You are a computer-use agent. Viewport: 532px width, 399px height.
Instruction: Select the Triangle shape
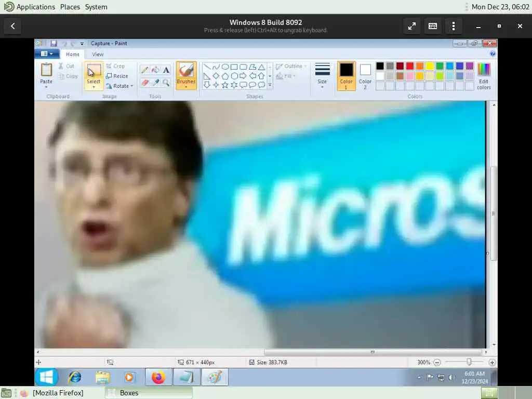click(x=262, y=67)
